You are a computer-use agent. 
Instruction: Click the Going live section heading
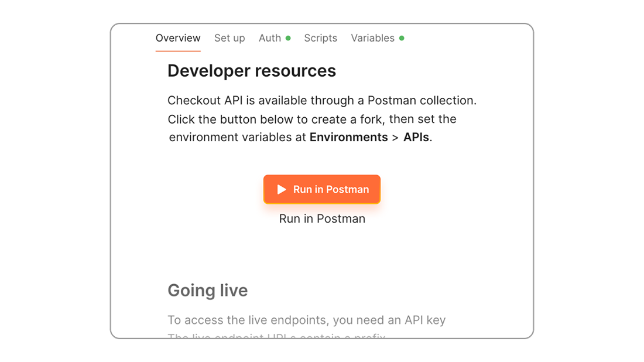208,291
